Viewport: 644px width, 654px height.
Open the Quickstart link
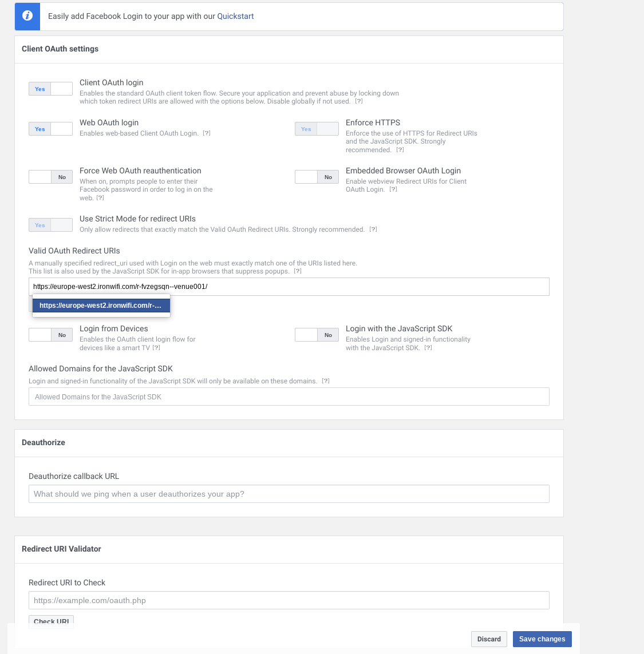(x=235, y=16)
